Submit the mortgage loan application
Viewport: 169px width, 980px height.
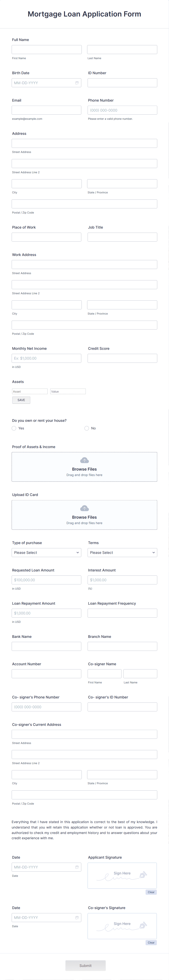(85, 965)
